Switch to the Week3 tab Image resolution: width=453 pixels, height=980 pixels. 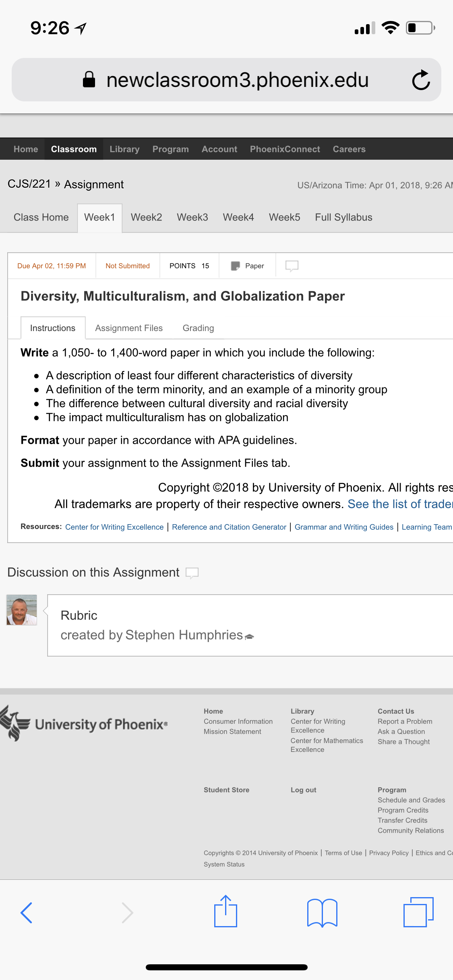[192, 217]
